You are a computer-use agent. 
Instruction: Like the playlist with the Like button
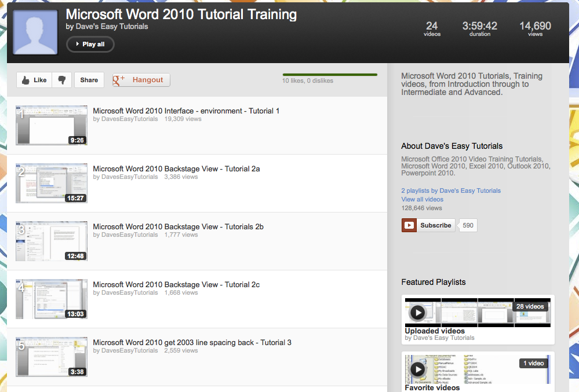click(34, 80)
